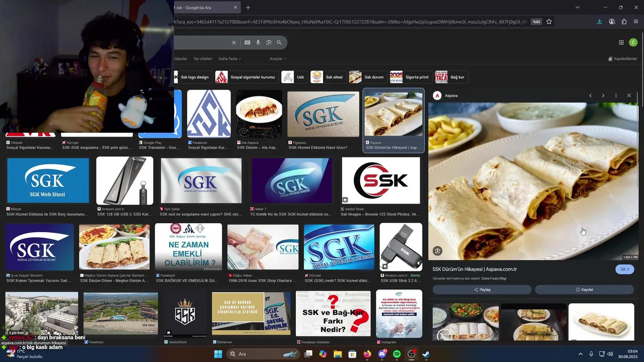Open SSK Dürüm'ün Hikayesi | Aspava.com.tr title link

tap(474, 269)
